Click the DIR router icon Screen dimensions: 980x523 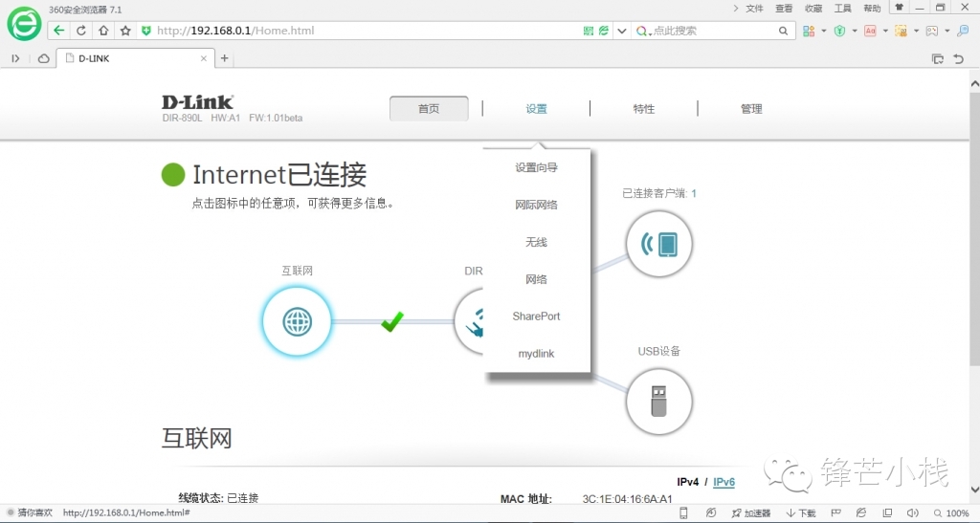tap(470, 322)
